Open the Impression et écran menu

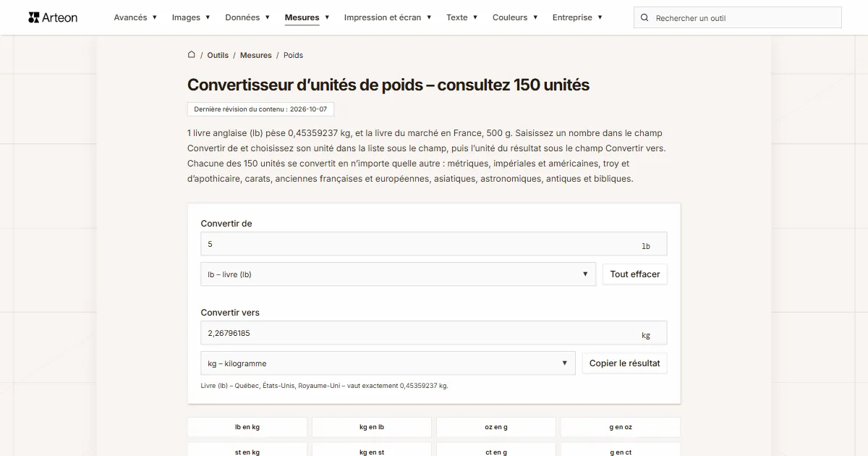388,17
